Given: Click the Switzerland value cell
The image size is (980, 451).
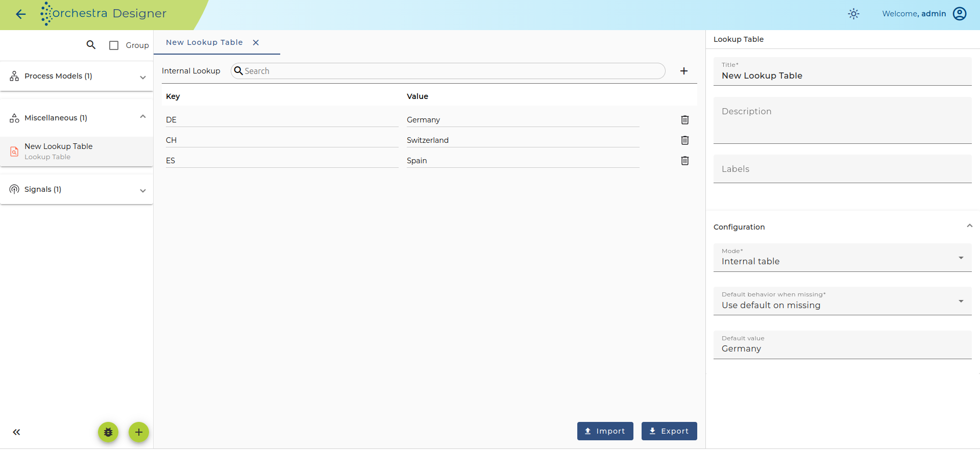Looking at the screenshot, I should [x=523, y=140].
